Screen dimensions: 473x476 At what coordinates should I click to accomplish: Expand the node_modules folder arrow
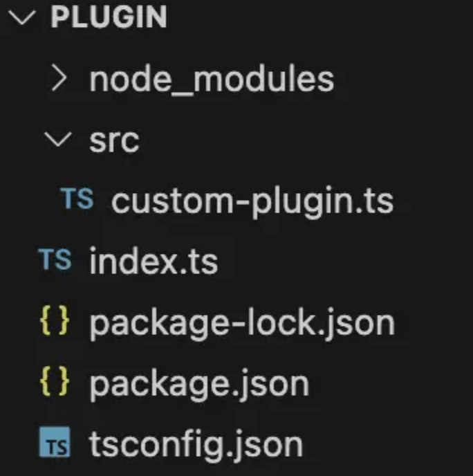(x=59, y=77)
